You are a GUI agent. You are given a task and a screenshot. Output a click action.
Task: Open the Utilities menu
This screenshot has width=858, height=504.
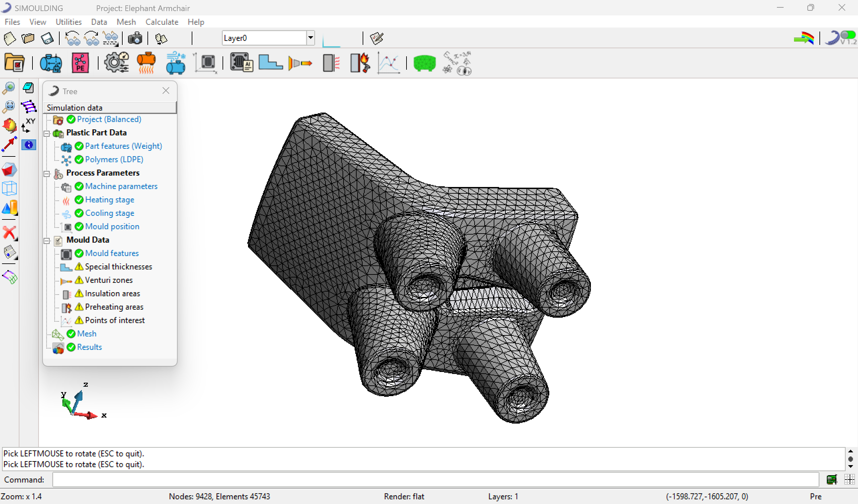[68, 22]
